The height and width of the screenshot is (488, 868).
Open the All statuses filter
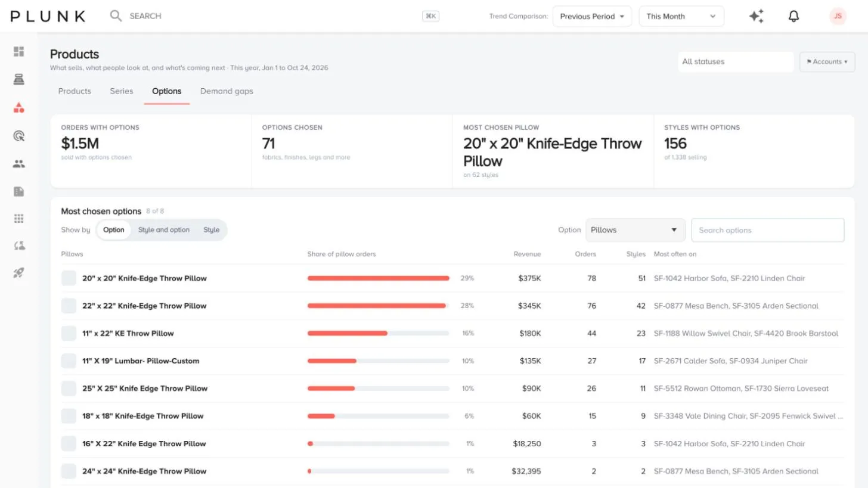[x=736, y=61]
